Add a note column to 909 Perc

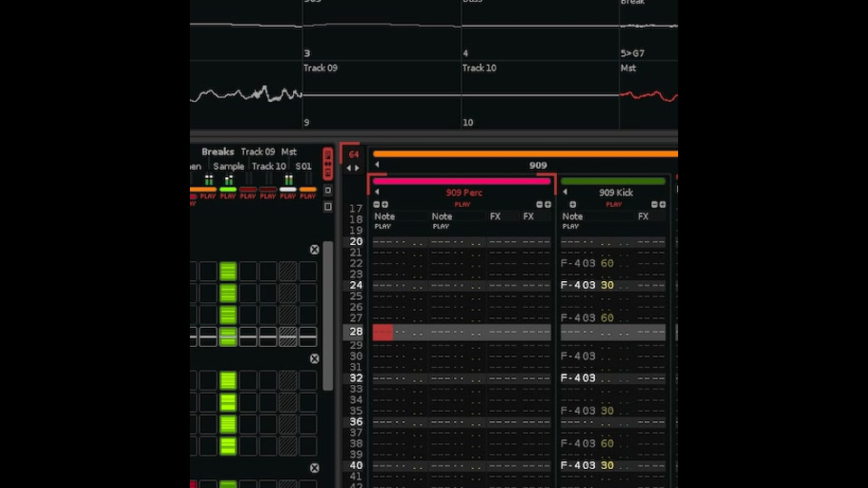[385, 205]
